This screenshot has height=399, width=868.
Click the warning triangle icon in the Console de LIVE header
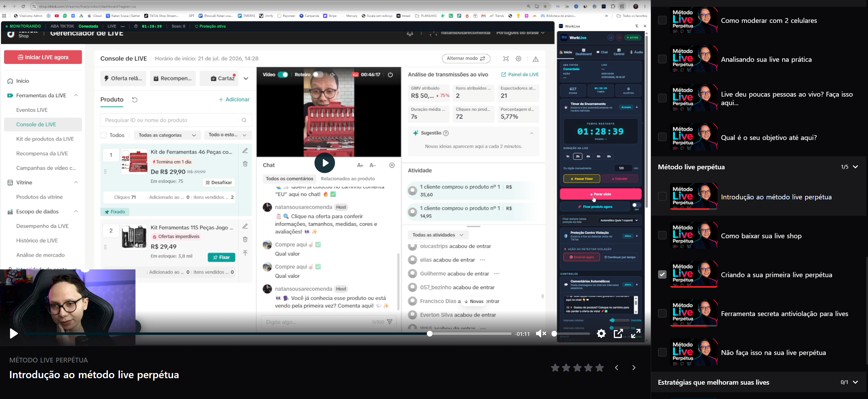tap(535, 59)
